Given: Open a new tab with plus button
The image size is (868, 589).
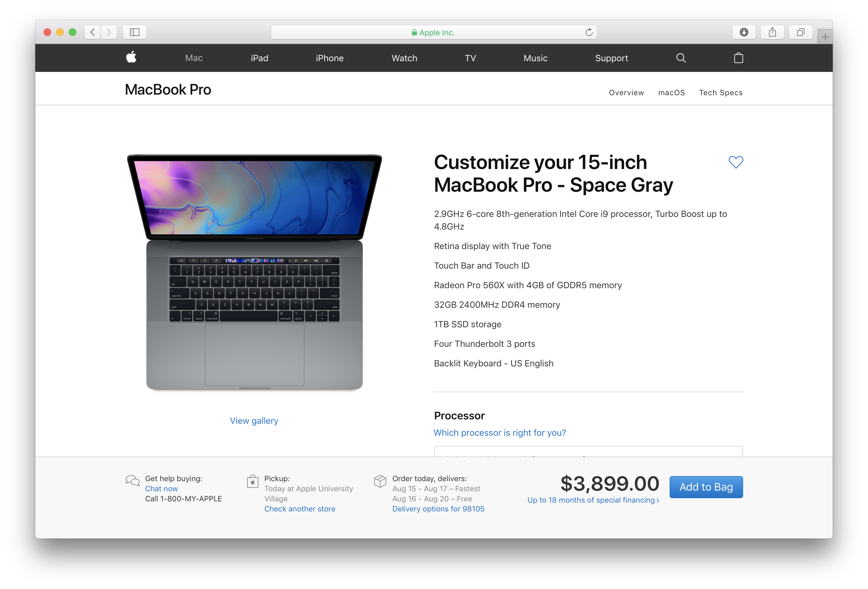Looking at the screenshot, I should (x=825, y=37).
